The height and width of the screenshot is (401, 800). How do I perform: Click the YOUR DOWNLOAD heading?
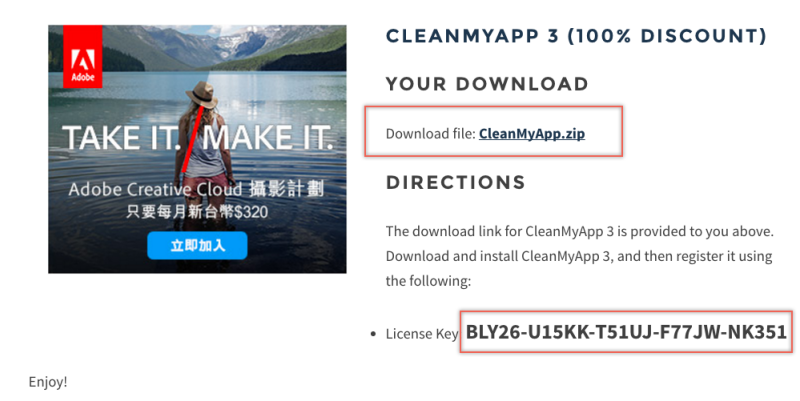pyautogui.click(x=487, y=84)
